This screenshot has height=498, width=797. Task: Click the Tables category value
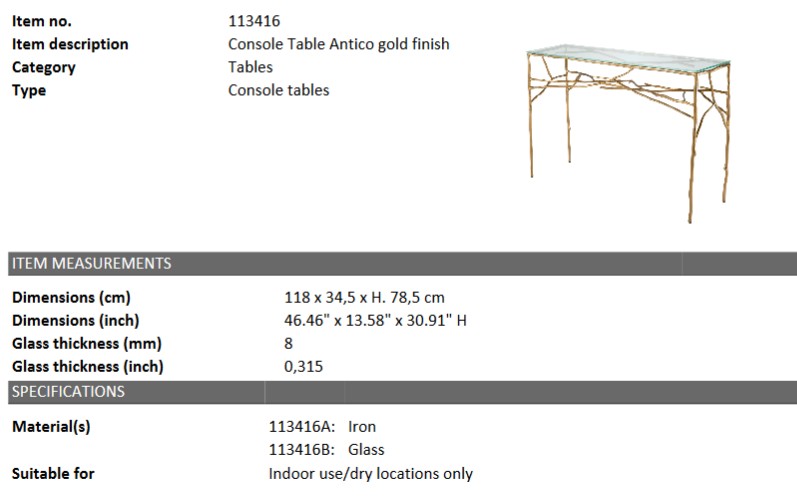coord(250,67)
